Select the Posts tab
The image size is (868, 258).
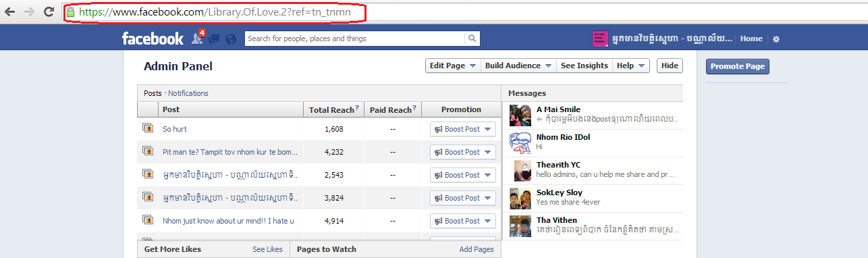153,93
